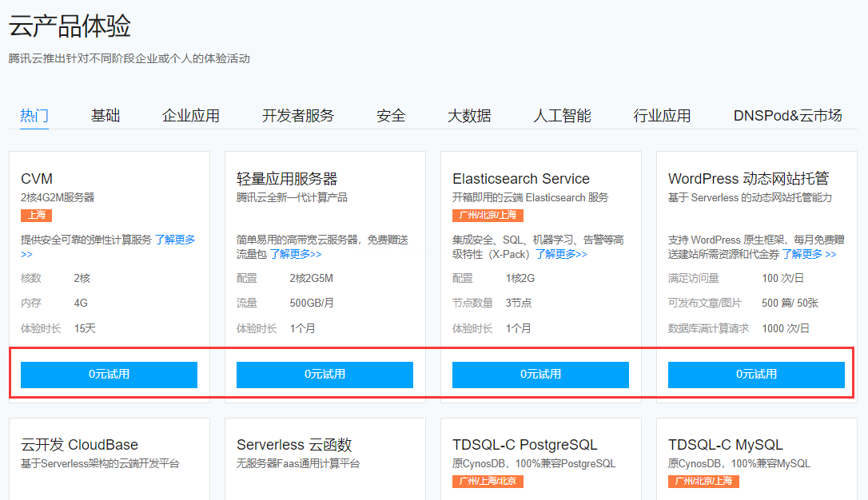Image resolution: width=868 pixels, height=500 pixels.
Task: Open the 人工智能 tab
Action: (563, 116)
